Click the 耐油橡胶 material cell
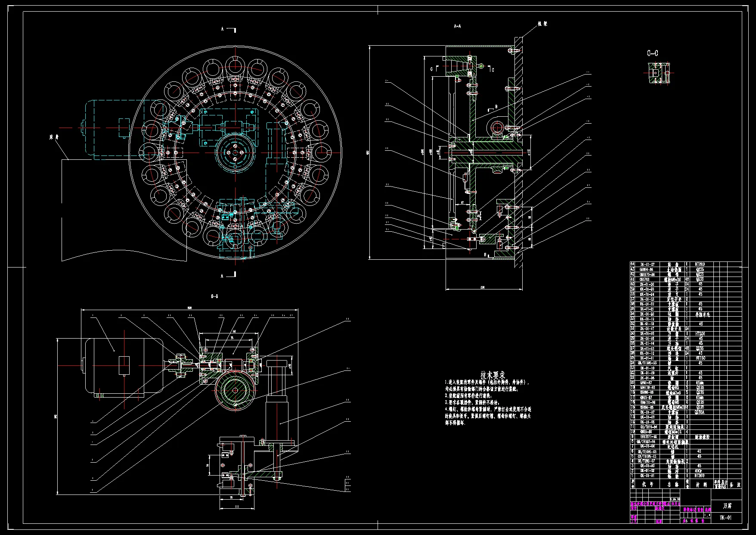 click(x=702, y=437)
